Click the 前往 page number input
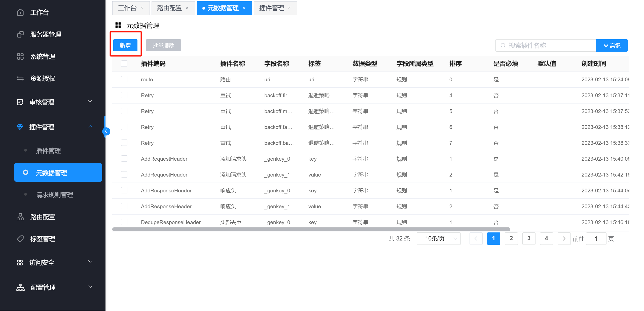 click(x=596, y=238)
